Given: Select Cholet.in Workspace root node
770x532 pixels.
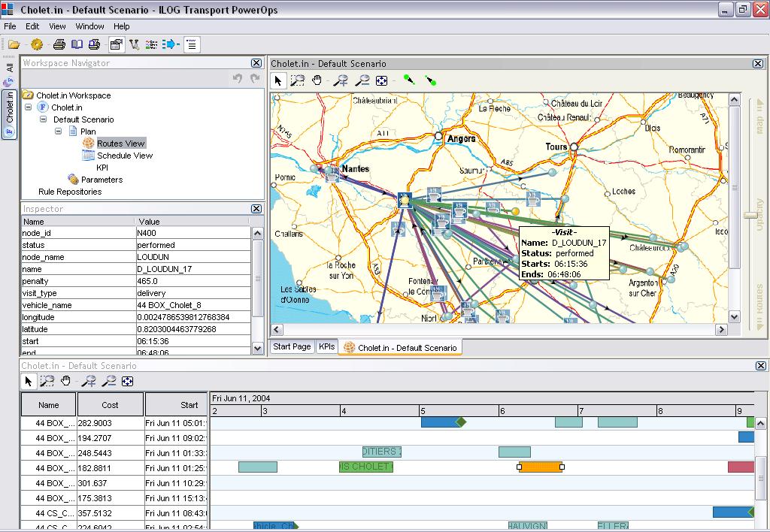Looking at the screenshot, I should click(73, 95).
